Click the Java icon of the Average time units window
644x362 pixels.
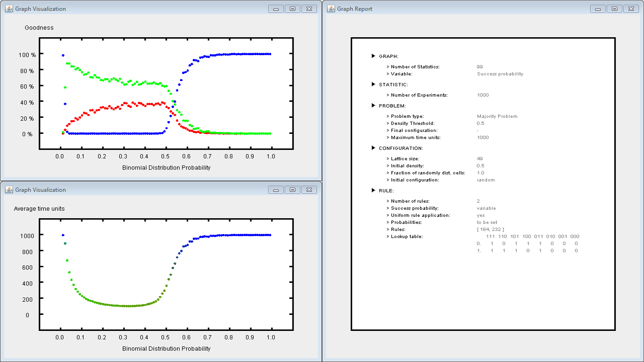[x=9, y=190]
